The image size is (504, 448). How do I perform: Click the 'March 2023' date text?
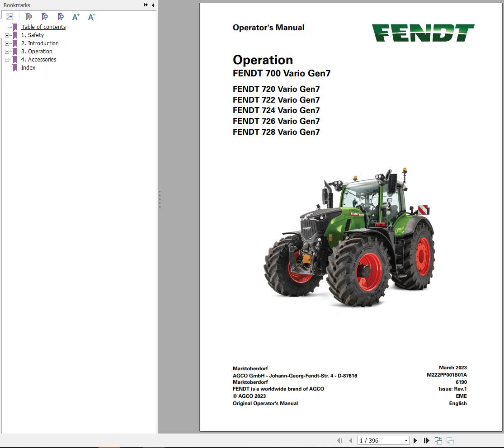[x=453, y=368]
